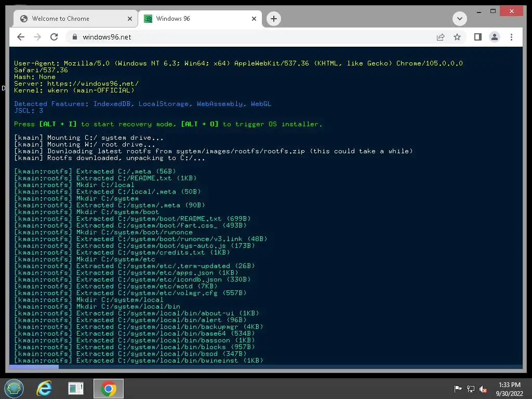The image size is (532, 399).
Task: Bookmark this tab with the star icon
Action: point(457,37)
